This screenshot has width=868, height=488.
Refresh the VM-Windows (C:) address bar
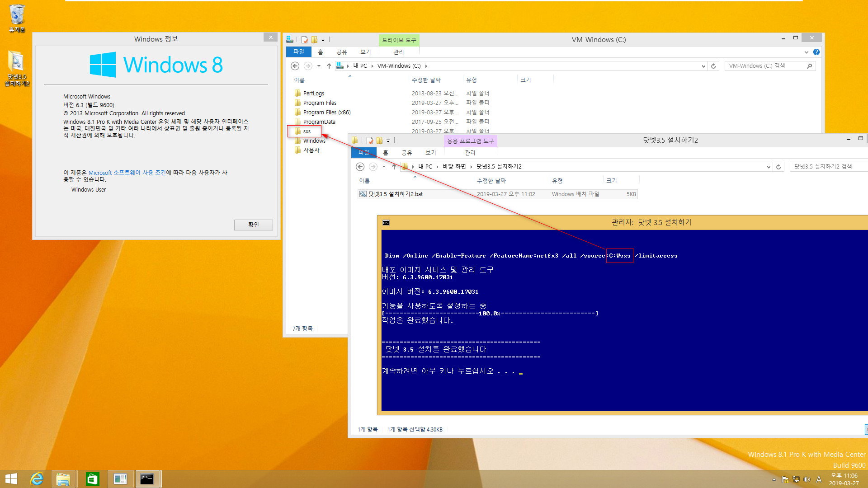click(x=713, y=66)
